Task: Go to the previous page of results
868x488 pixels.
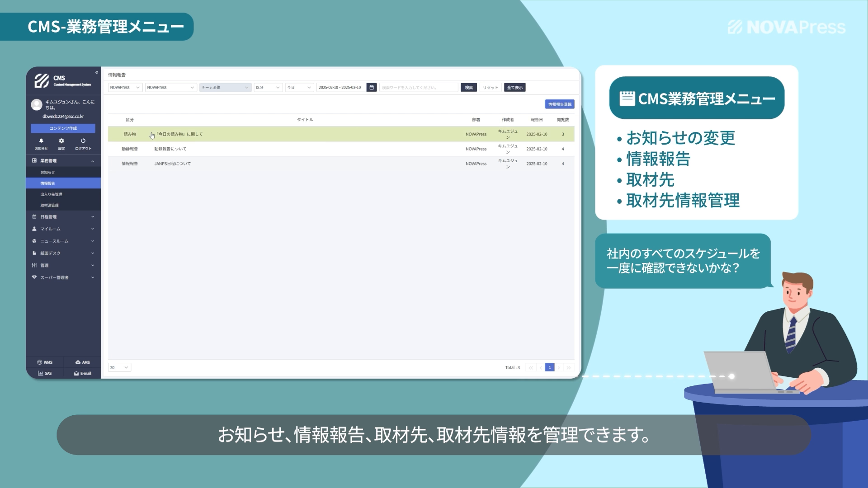Action: 541,367
